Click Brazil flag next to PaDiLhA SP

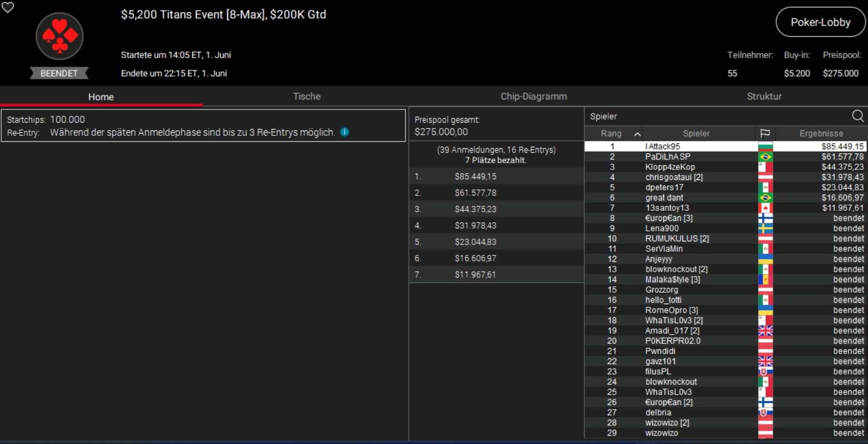765,157
